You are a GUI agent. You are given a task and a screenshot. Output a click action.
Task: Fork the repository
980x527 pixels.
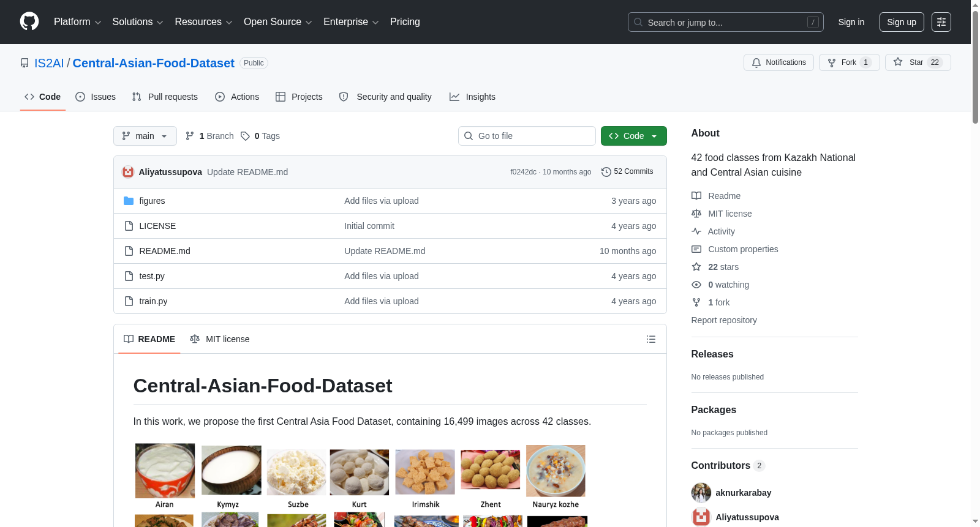click(849, 62)
